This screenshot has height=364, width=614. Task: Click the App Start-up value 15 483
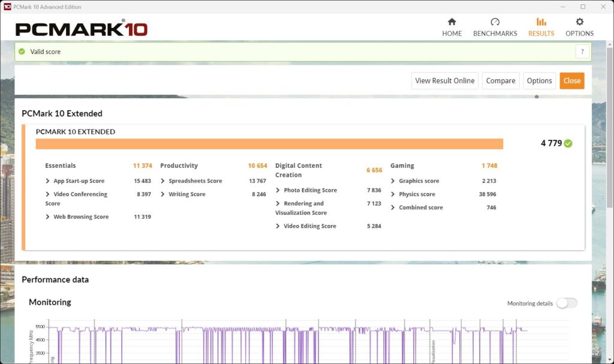coord(143,181)
